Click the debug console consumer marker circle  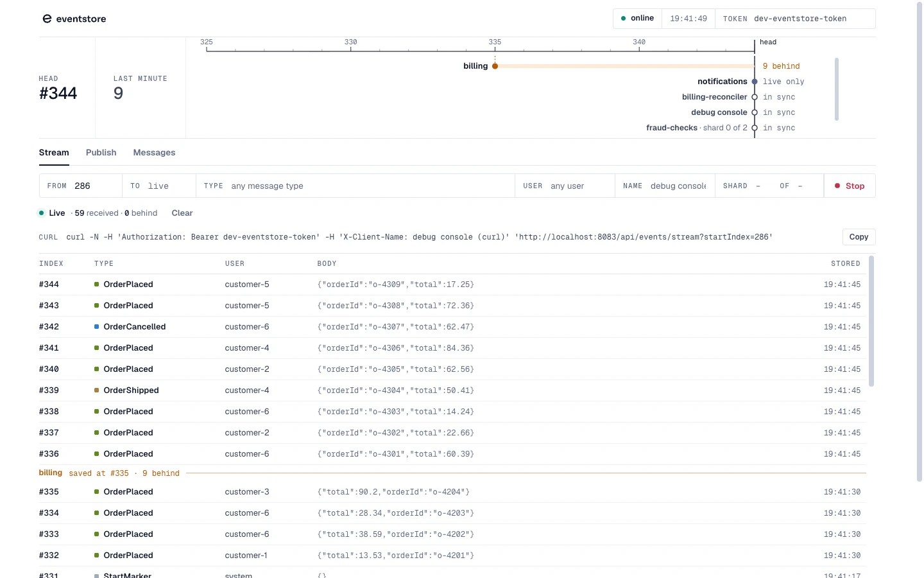(x=755, y=112)
